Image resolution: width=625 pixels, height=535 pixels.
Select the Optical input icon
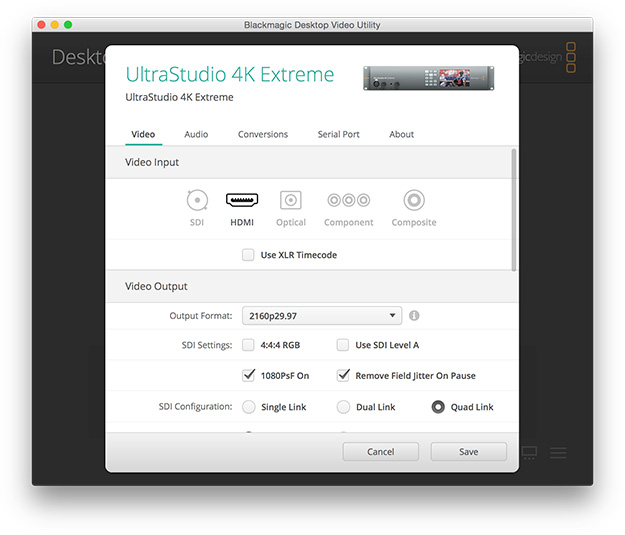[x=290, y=200]
